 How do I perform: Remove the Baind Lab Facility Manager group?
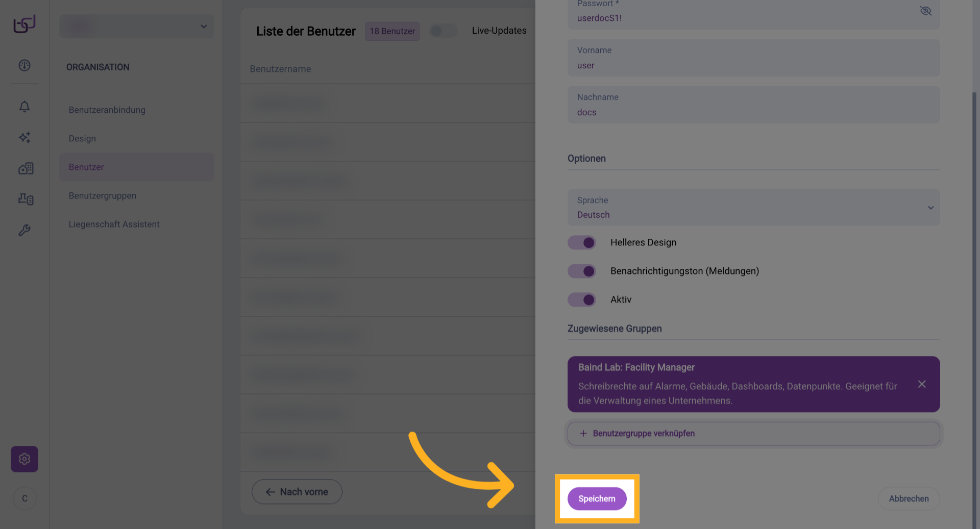click(x=922, y=384)
